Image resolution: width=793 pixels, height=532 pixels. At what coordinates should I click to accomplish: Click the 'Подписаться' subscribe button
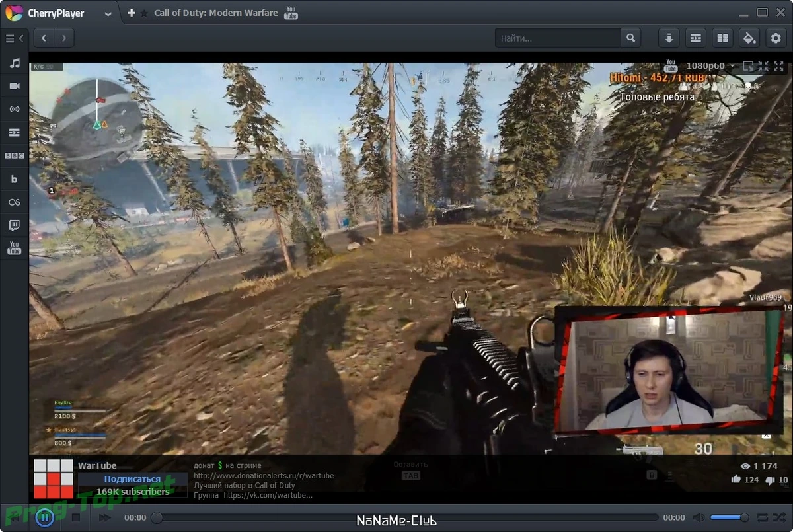[x=132, y=479]
